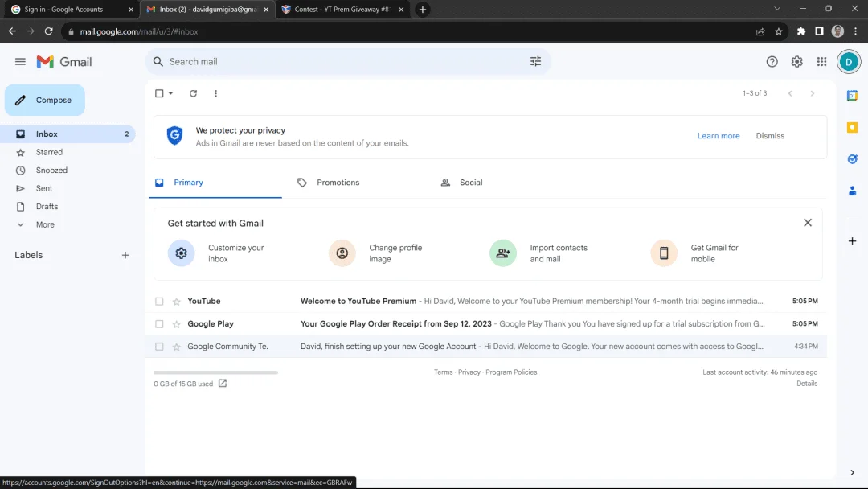Open the Support help icon

point(772,61)
